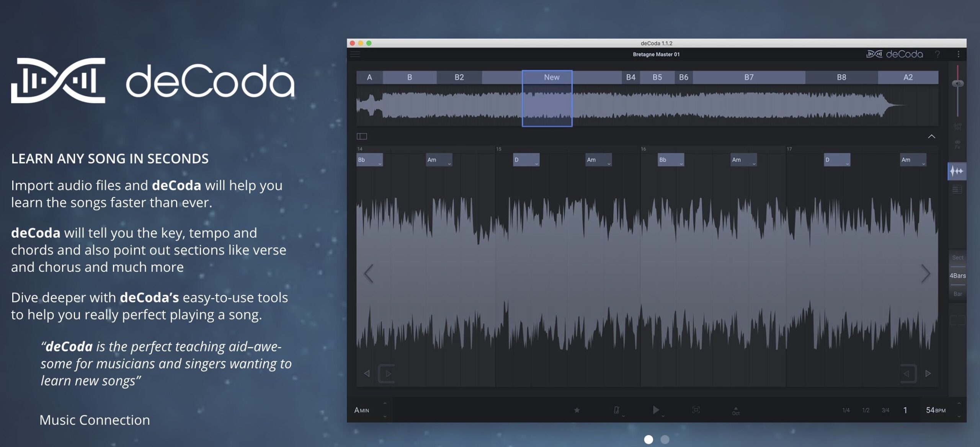
Task: Select the B7 section tab
Action: 749,77
